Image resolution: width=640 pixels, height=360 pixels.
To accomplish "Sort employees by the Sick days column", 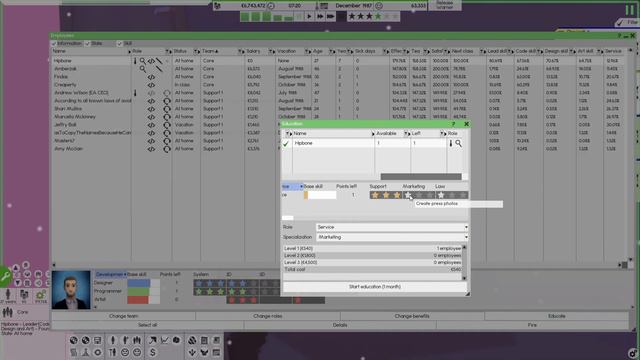I will pyautogui.click(x=365, y=51).
